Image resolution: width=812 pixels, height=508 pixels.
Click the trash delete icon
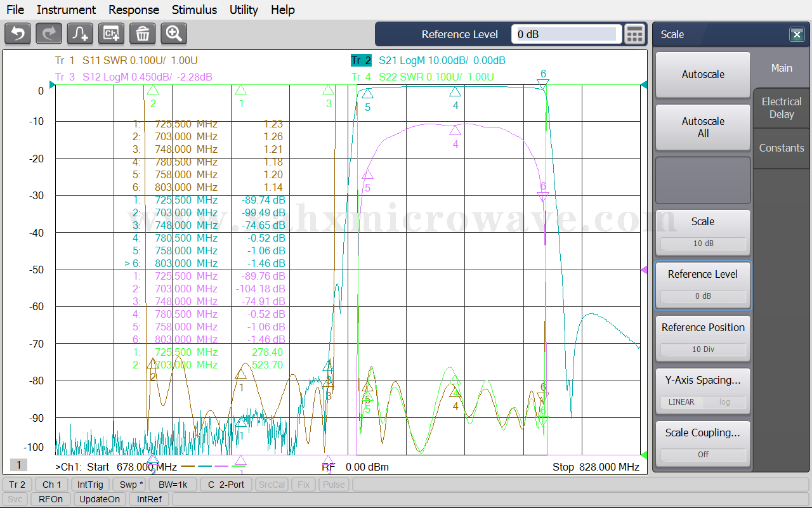click(x=143, y=34)
